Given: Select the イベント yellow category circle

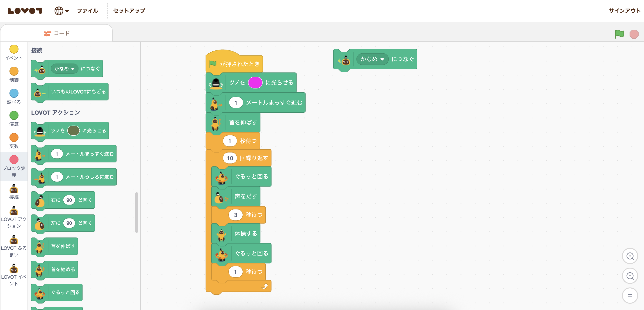Looking at the screenshot, I should coord(14,49).
